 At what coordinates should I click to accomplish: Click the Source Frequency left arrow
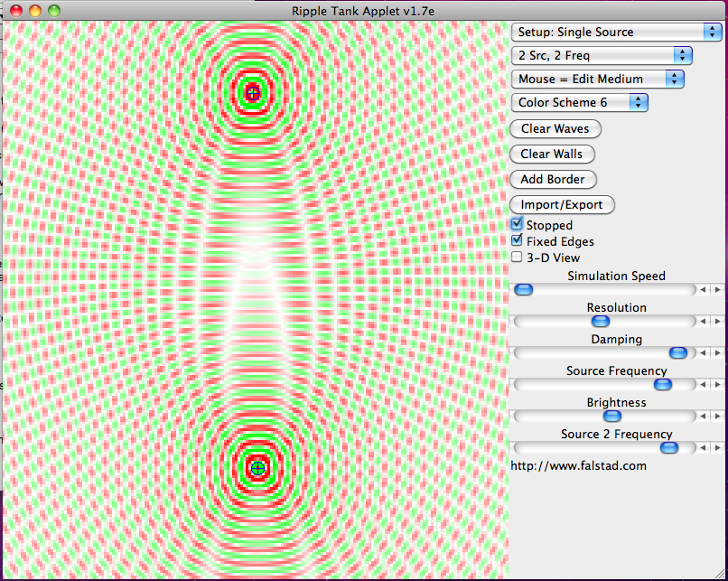(704, 385)
